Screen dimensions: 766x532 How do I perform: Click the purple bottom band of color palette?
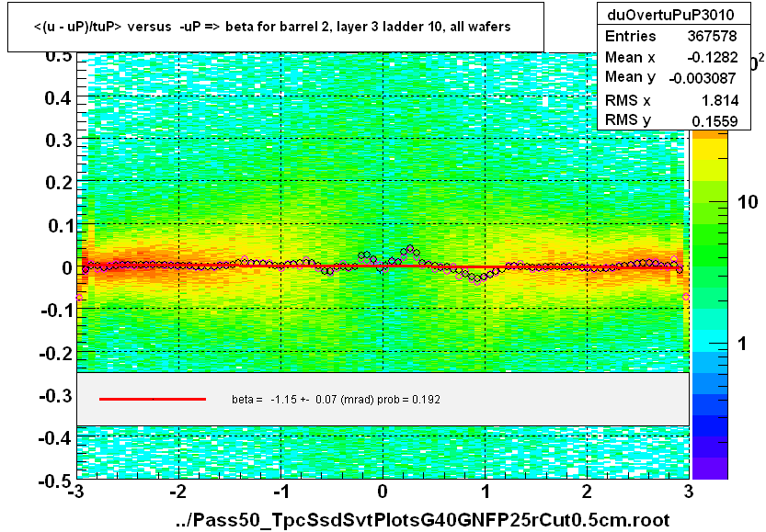tap(709, 469)
